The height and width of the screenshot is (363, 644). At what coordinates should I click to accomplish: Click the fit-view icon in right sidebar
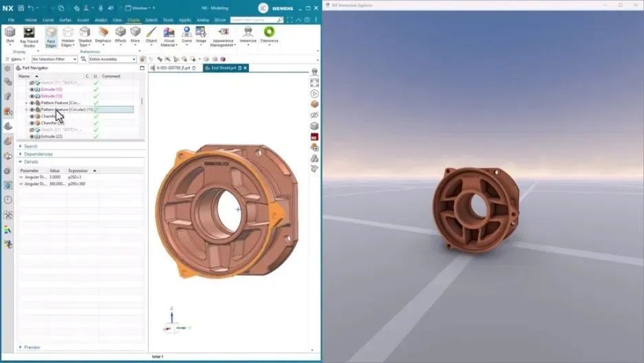[314, 83]
